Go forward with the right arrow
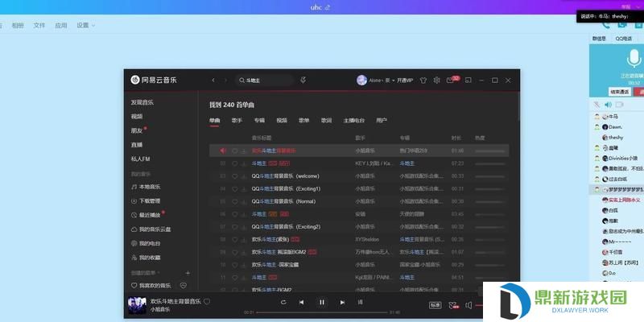 [225, 80]
